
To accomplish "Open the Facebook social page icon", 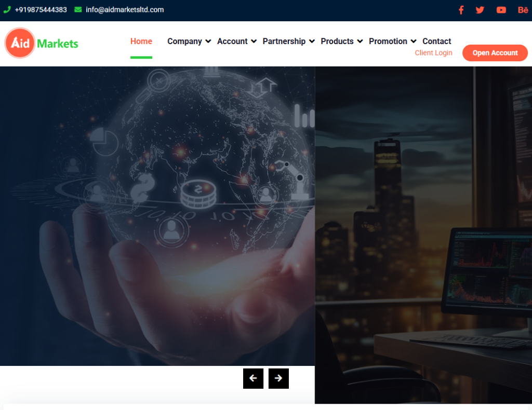I will (x=461, y=10).
